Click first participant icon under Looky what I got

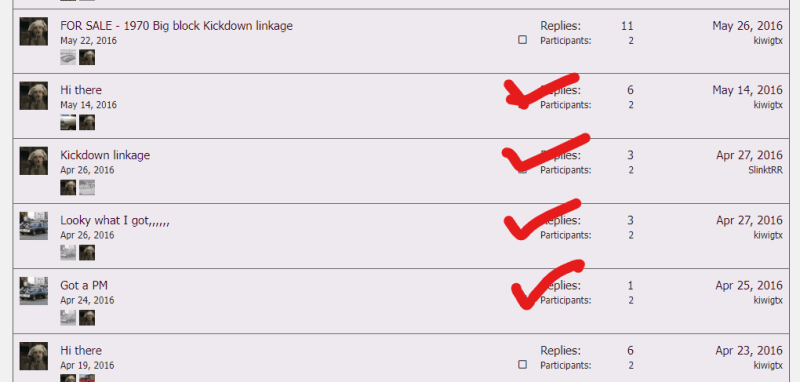68,252
